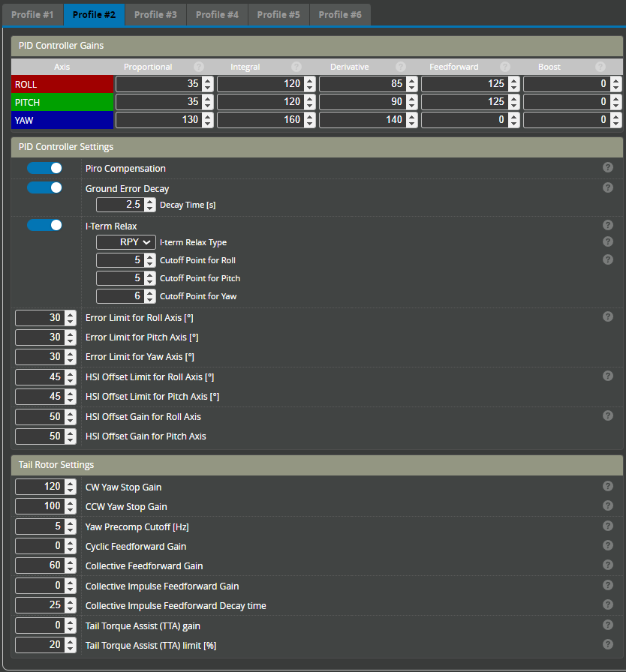Disable the Piro Compensation toggle
626x672 pixels.
pos(45,168)
